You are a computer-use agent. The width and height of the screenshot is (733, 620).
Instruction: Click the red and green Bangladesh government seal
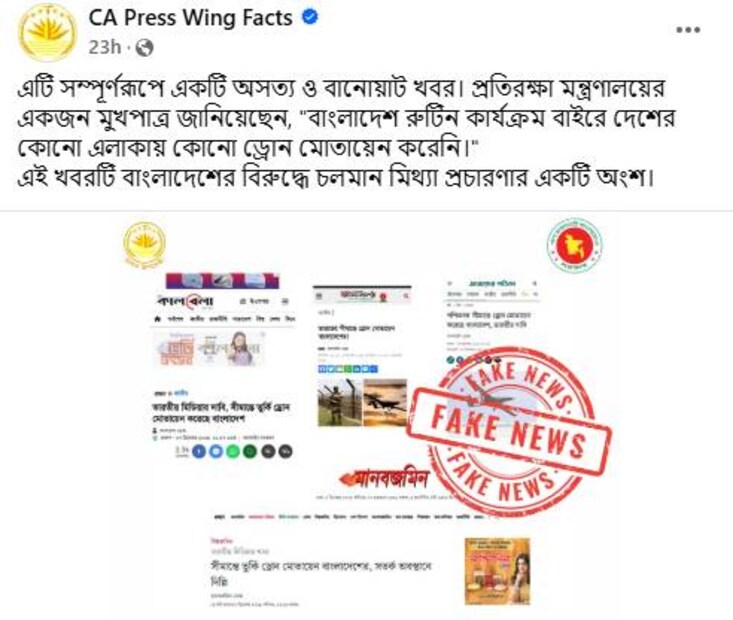click(575, 245)
